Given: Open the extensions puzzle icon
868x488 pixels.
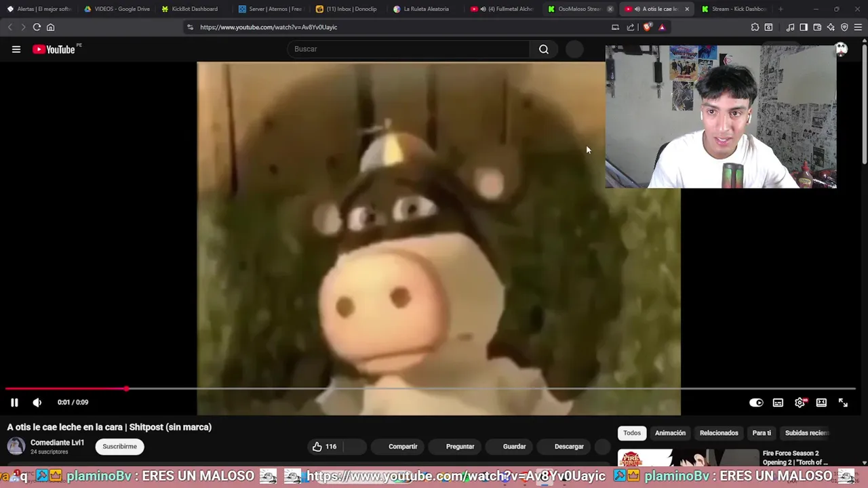Looking at the screenshot, I should tap(755, 27).
